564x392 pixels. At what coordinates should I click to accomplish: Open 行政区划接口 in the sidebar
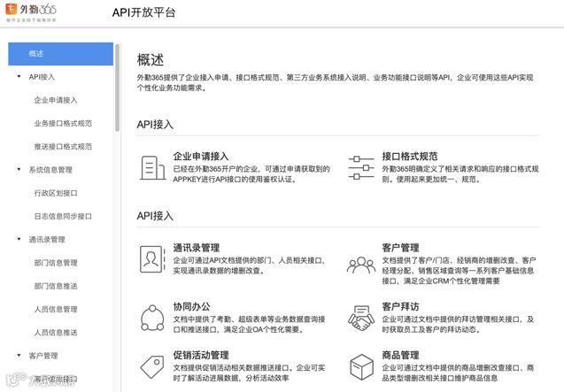56,193
